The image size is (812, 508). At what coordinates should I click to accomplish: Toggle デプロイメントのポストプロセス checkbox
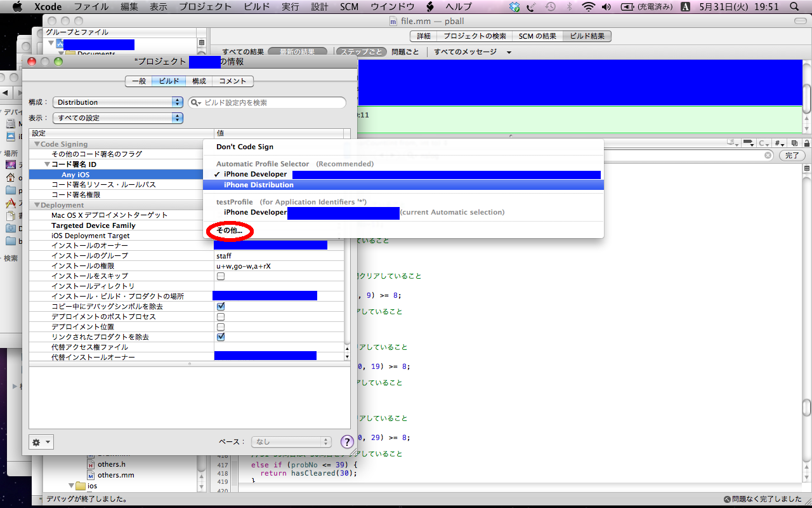pyautogui.click(x=221, y=317)
